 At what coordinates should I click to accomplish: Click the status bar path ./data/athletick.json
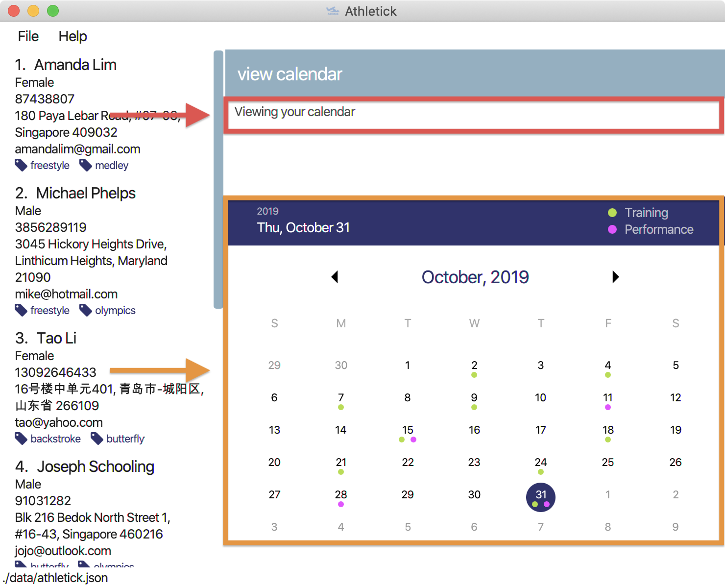55,578
